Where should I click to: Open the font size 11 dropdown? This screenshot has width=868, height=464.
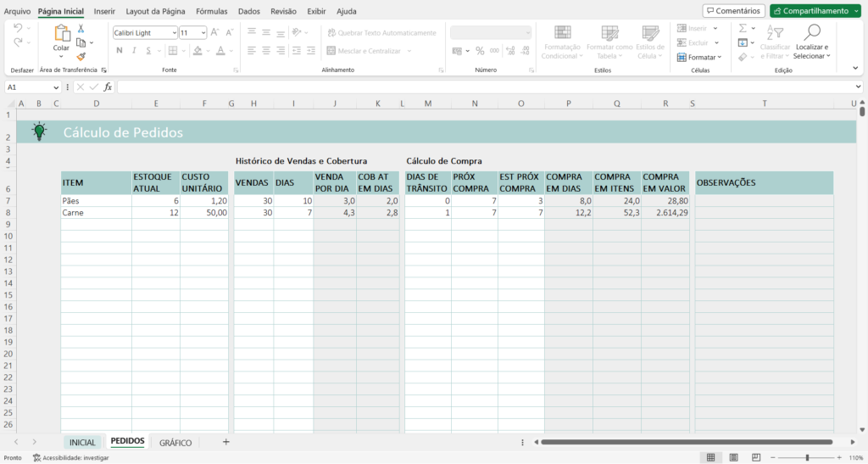(x=203, y=33)
